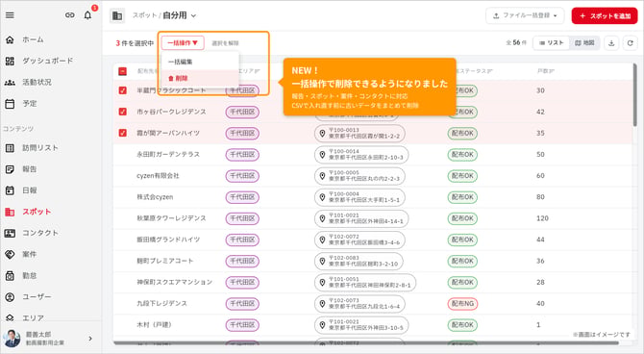Select the 木村(戸建) row name
Viewport: 644px width, 354px height.
tap(154, 325)
